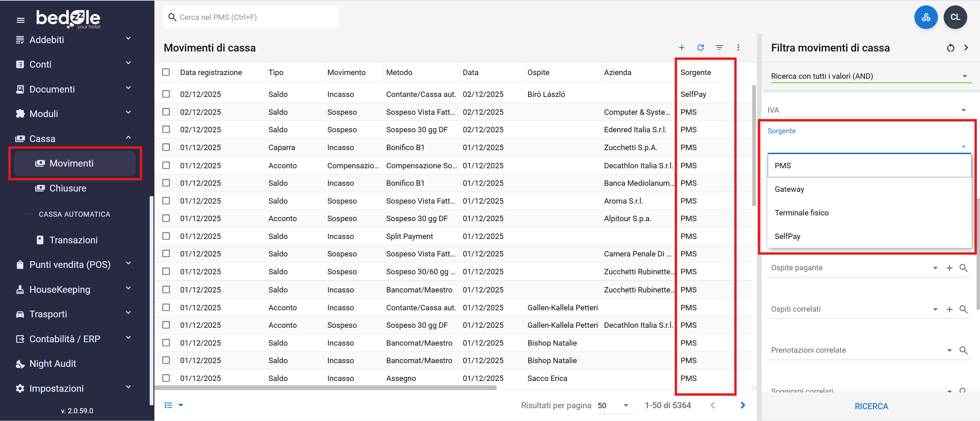Viewport: 980px width, 421px height.
Task: Add Ospiti correlati using plus icon
Action: 949,309
